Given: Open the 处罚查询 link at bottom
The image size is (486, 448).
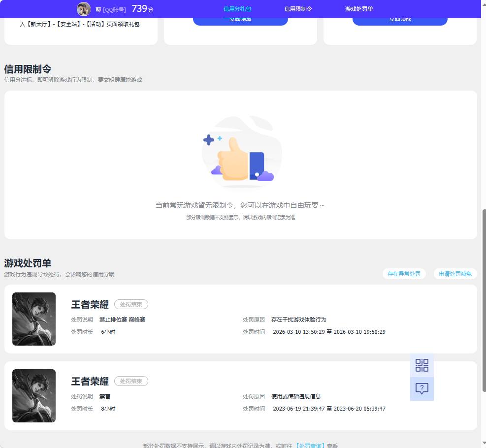Looking at the screenshot, I should tap(311, 445).
